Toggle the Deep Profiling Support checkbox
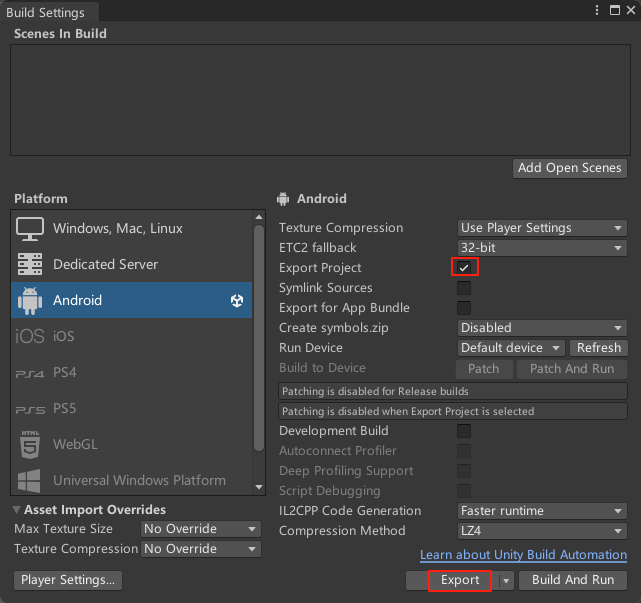 464,471
